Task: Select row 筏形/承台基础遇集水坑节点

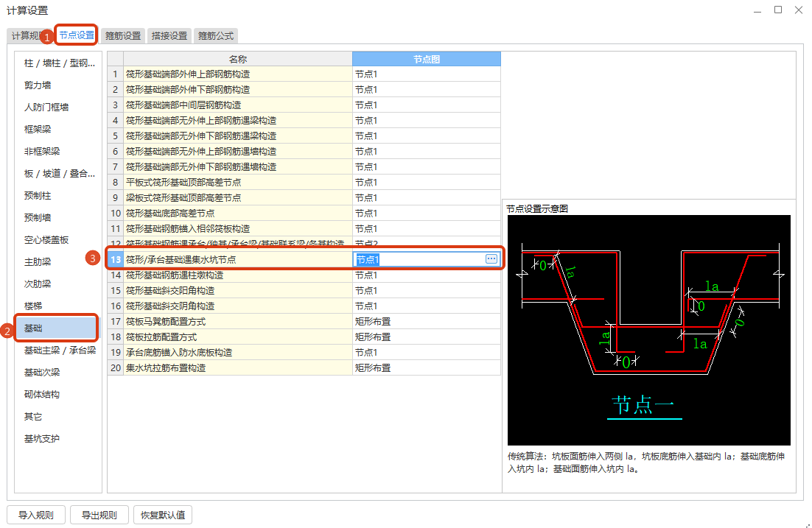Action: point(304,259)
